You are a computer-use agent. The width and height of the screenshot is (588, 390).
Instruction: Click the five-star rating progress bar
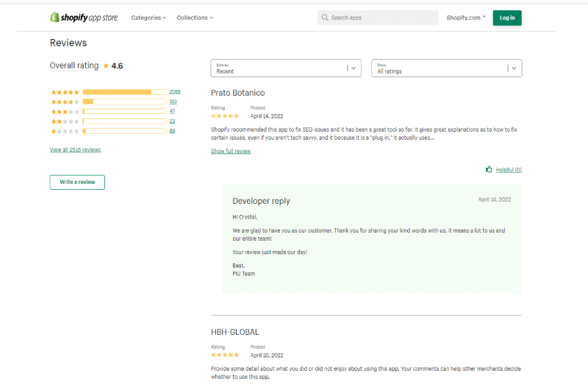pos(124,92)
